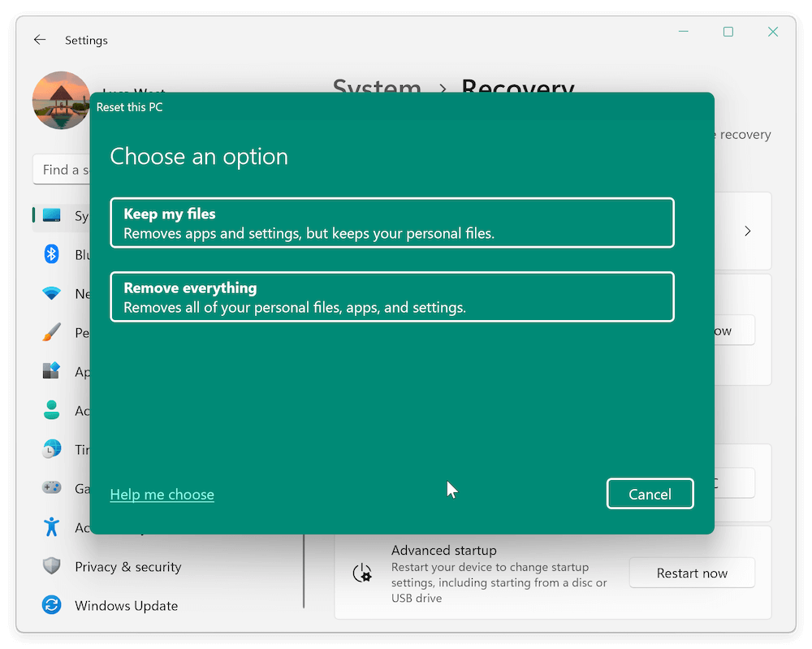
Task: Open Bluetooth & devices via the Bluetooth icon
Action: tap(51, 254)
